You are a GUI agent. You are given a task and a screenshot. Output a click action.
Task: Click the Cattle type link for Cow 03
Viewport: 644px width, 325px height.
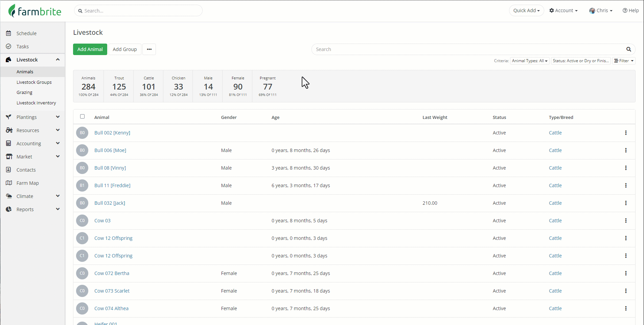tap(555, 221)
